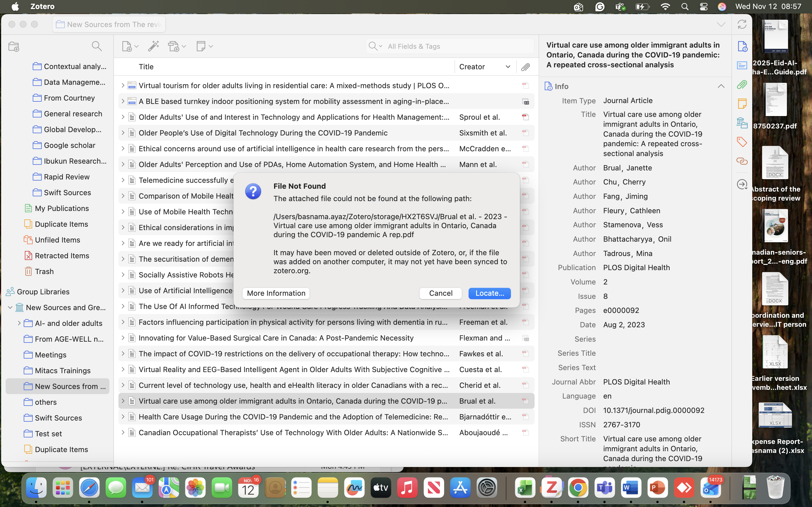
Task: Collapse the New Sources and Gre... group library
Action: 10,308
